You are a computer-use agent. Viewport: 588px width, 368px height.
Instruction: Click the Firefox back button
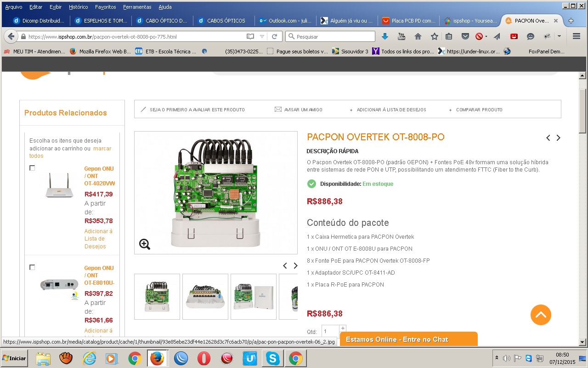click(x=11, y=36)
